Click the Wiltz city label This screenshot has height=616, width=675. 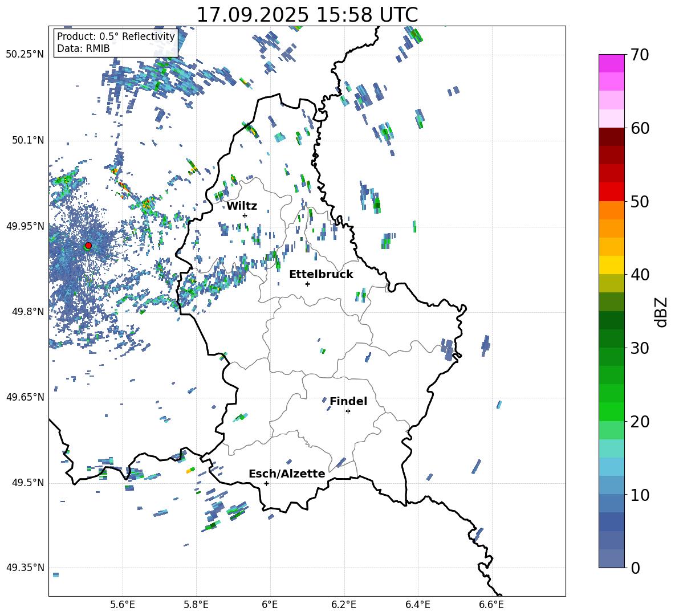[x=242, y=206]
